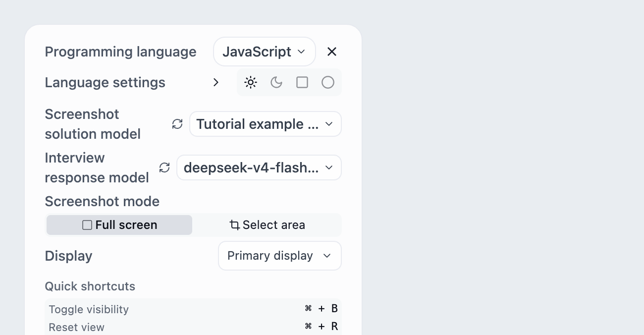Select the Select area screenshot mode
The width and height of the screenshot is (644, 335).
point(267,225)
